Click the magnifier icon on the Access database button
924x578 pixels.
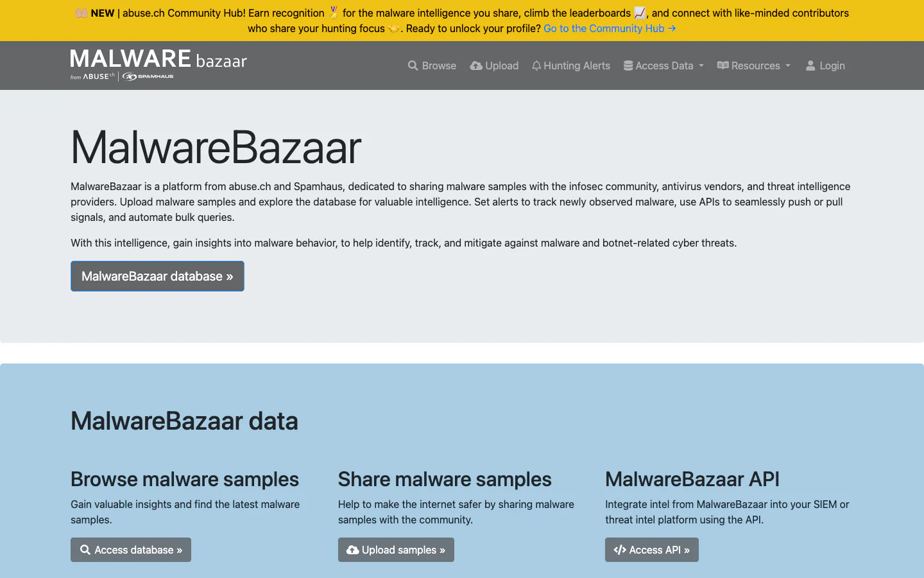[85, 550]
